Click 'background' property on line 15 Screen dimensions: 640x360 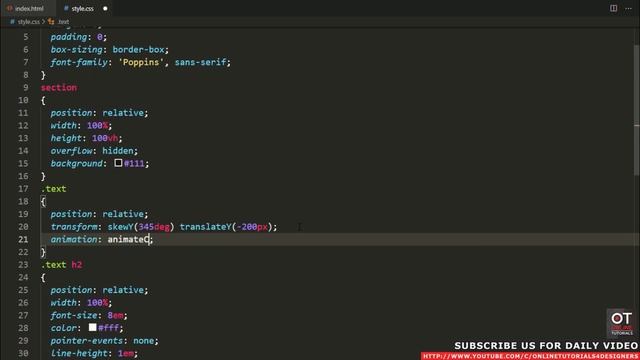(76, 163)
